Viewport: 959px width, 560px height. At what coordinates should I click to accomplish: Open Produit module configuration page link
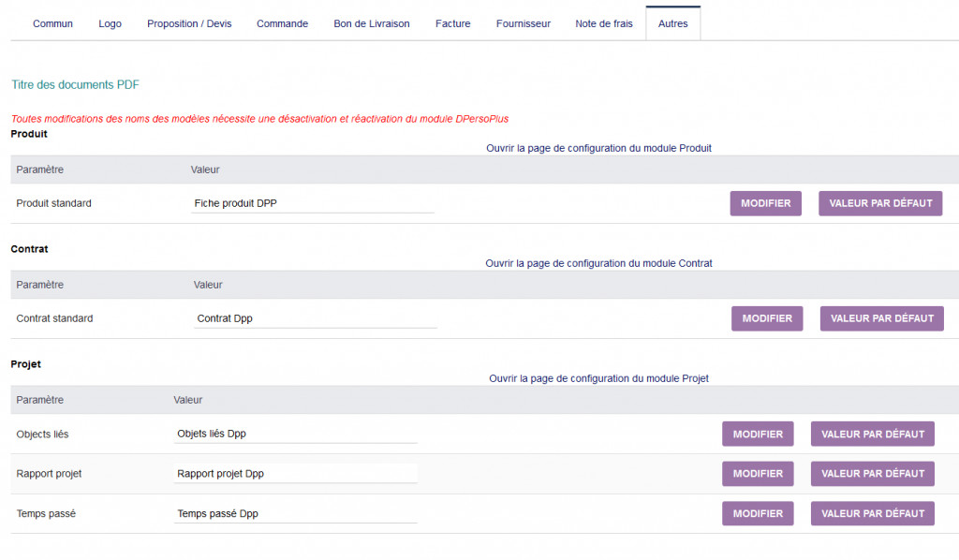click(598, 148)
